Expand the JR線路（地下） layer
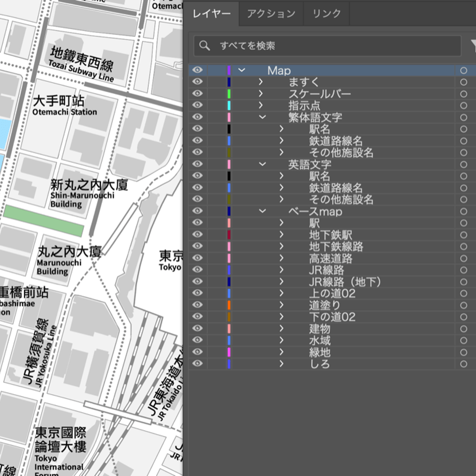Screen dimensions: 476x476 [281, 281]
